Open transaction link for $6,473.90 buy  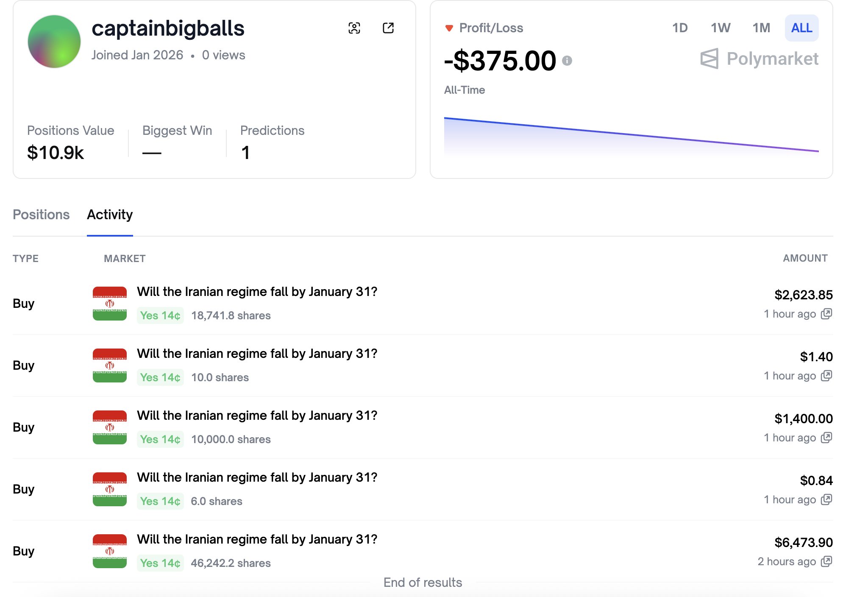click(x=826, y=561)
